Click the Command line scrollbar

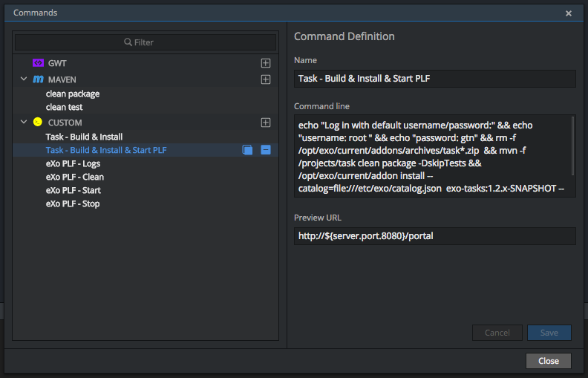[572, 146]
